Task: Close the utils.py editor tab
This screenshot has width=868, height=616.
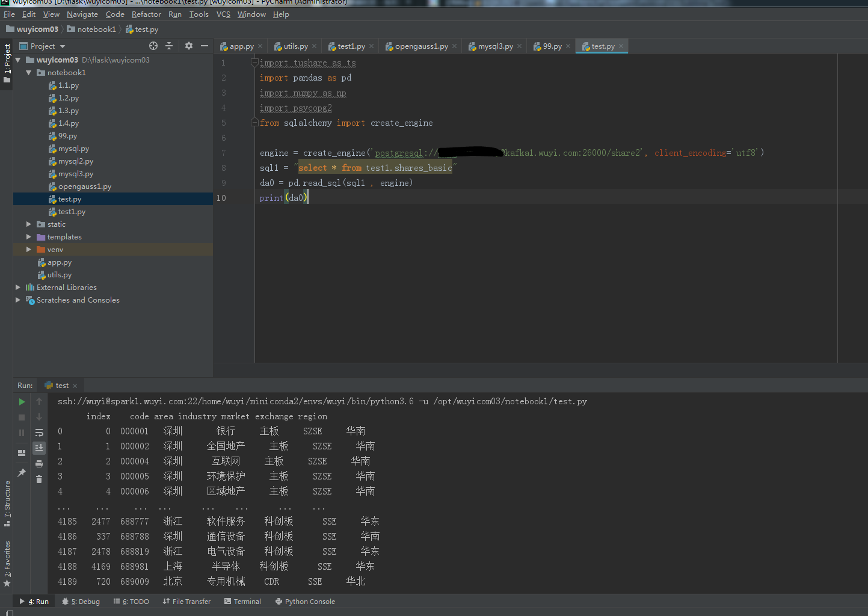Action: point(314,46)
